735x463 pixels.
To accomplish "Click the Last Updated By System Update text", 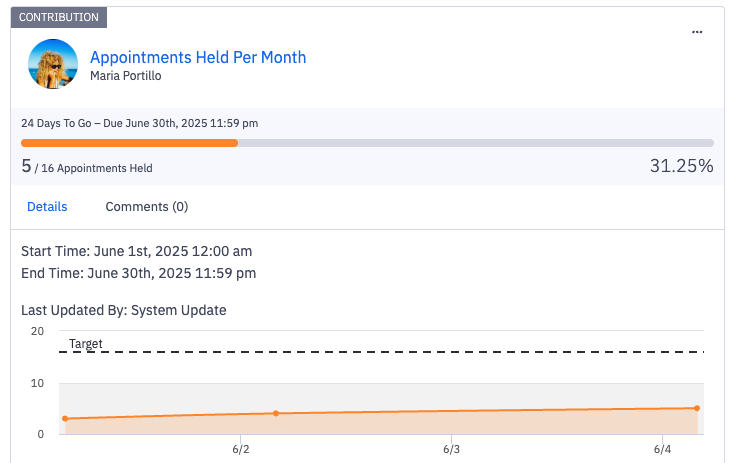I will [124, 310].
